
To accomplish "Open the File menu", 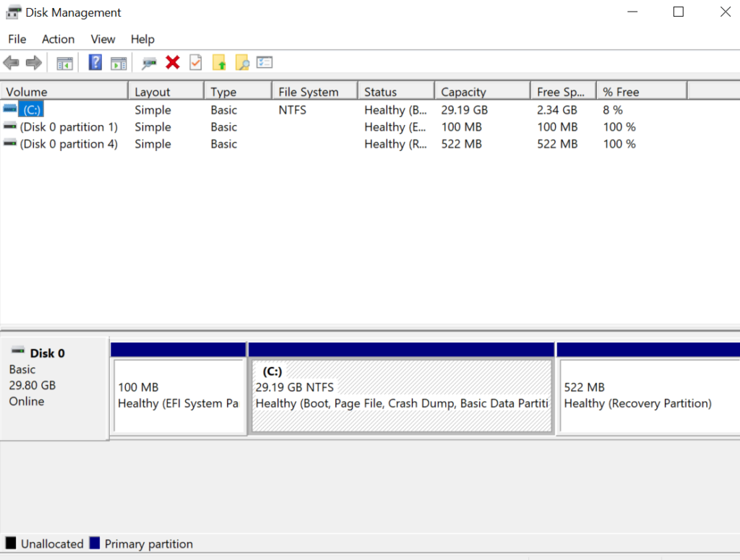I will tap(16, 39).
